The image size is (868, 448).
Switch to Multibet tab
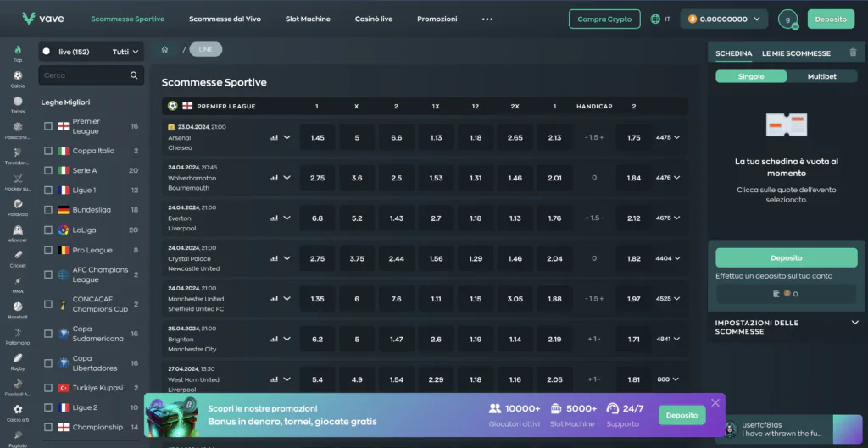821,76
